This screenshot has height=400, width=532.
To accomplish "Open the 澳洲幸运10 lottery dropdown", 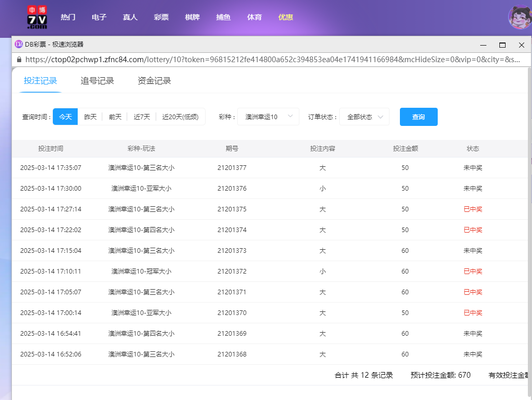I will click(268, 117).
